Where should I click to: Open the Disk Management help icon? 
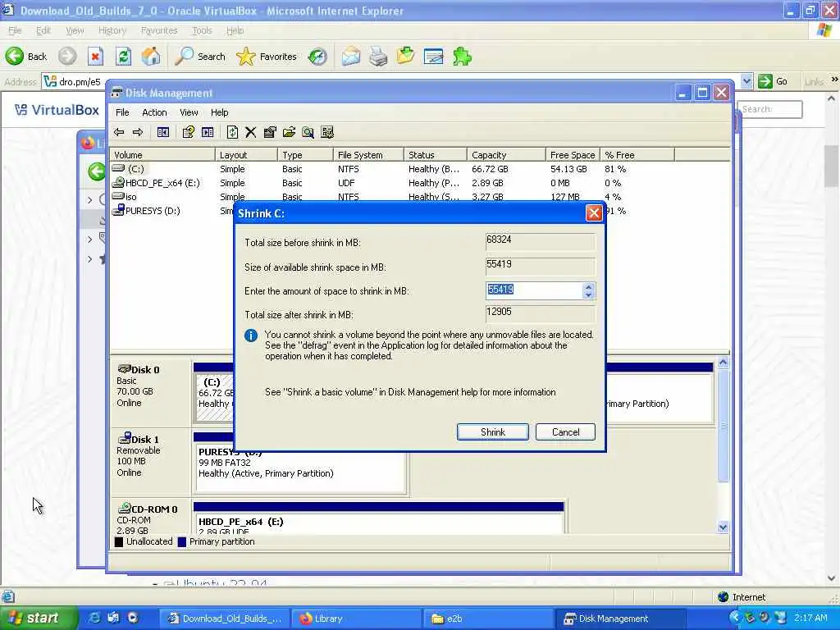[x=188, y=132]
